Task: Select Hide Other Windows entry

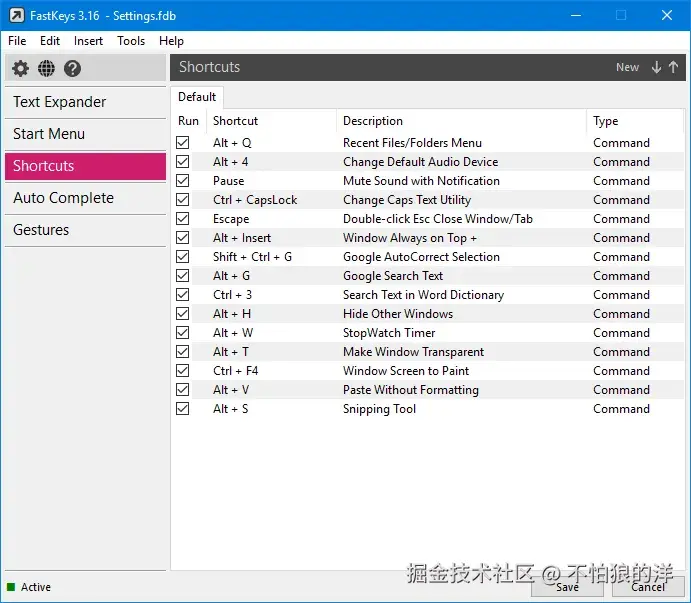Action: tap(398, 314)
